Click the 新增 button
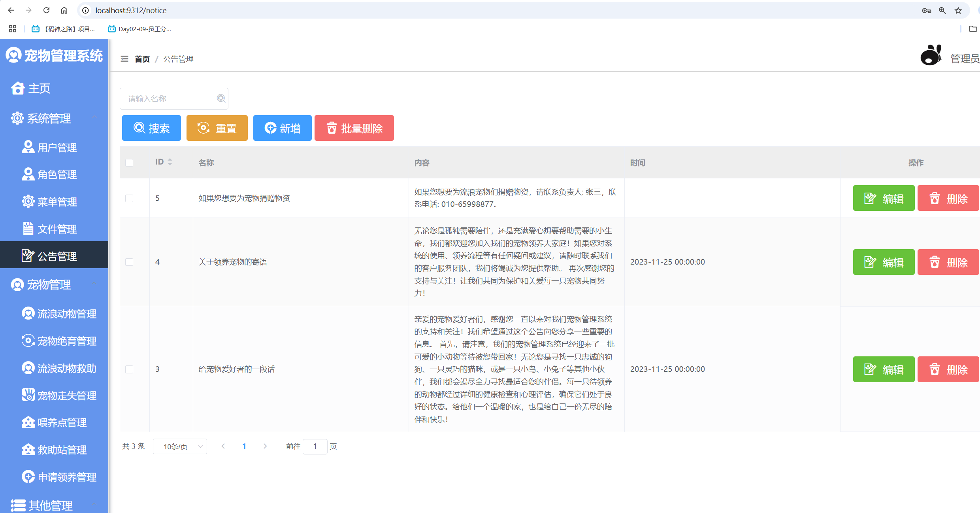This screenshot has height=513, width=980. (x=283, y=128)
